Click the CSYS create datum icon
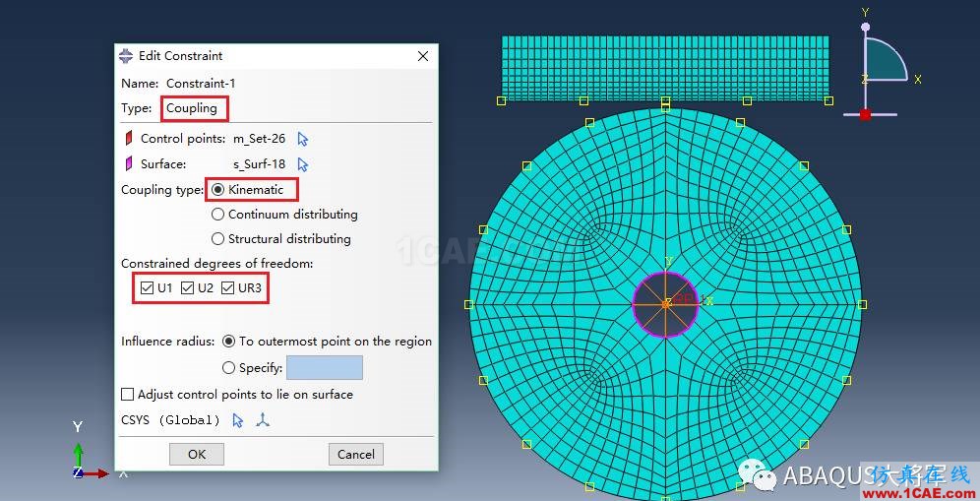Viewport: 980px width, 501px height. click(x=263, y=420)
